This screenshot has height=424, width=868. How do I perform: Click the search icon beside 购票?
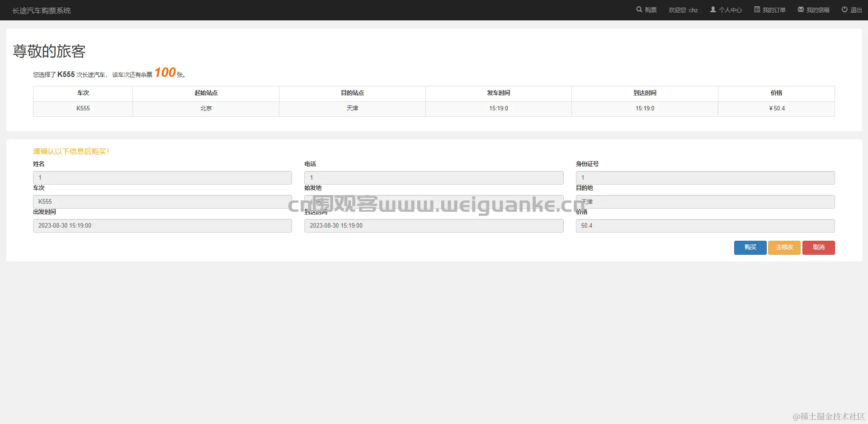tap(639, 10)
